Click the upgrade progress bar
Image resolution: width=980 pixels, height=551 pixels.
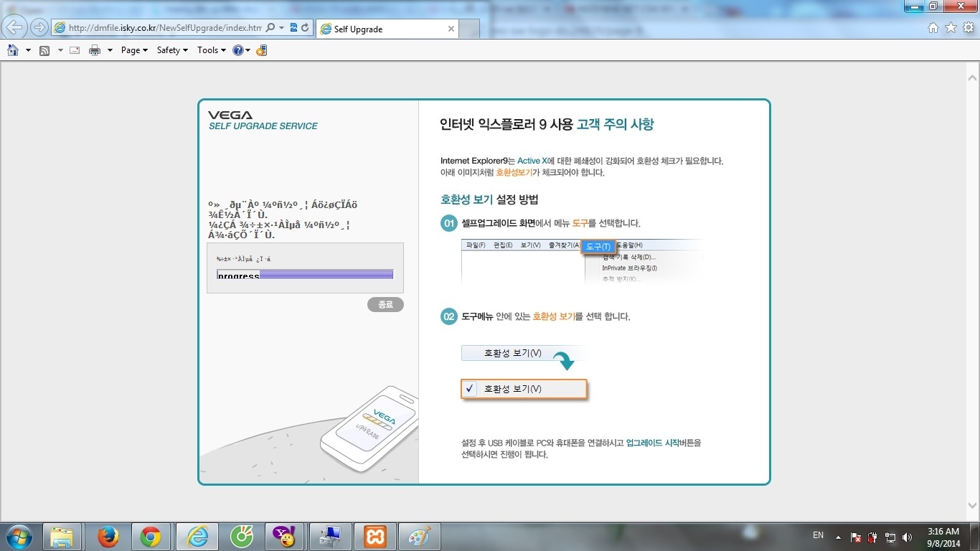point(305,274)
